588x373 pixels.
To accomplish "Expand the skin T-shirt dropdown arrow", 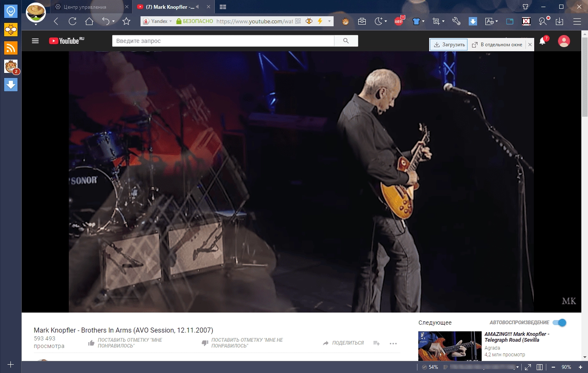I will coord(423,21).
